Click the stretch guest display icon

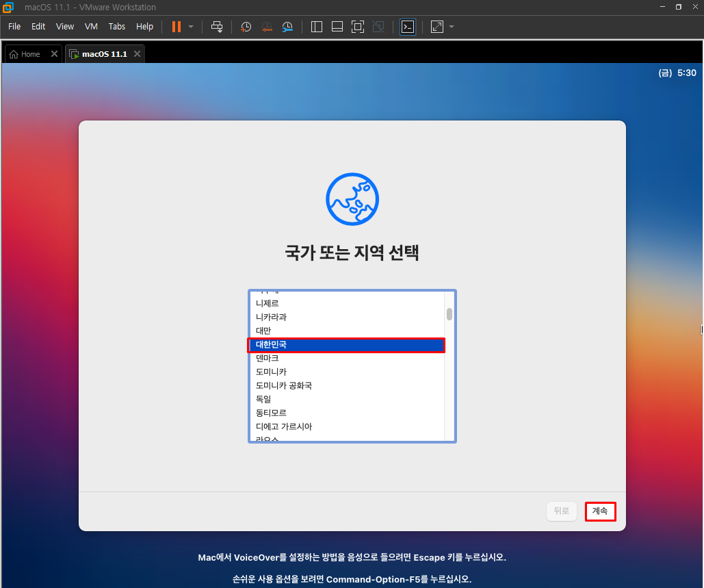(437, 27)
